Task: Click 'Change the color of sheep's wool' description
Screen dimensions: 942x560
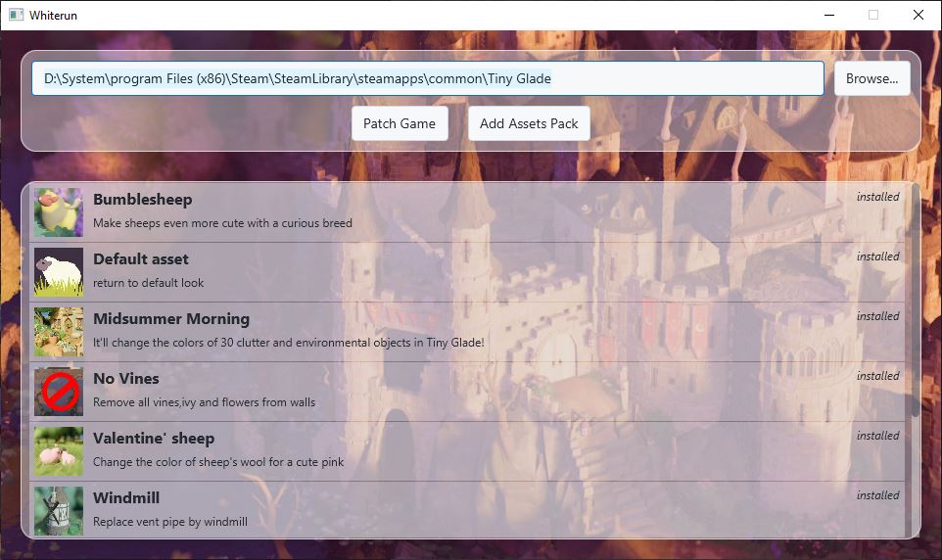Action: click(218, 462)
